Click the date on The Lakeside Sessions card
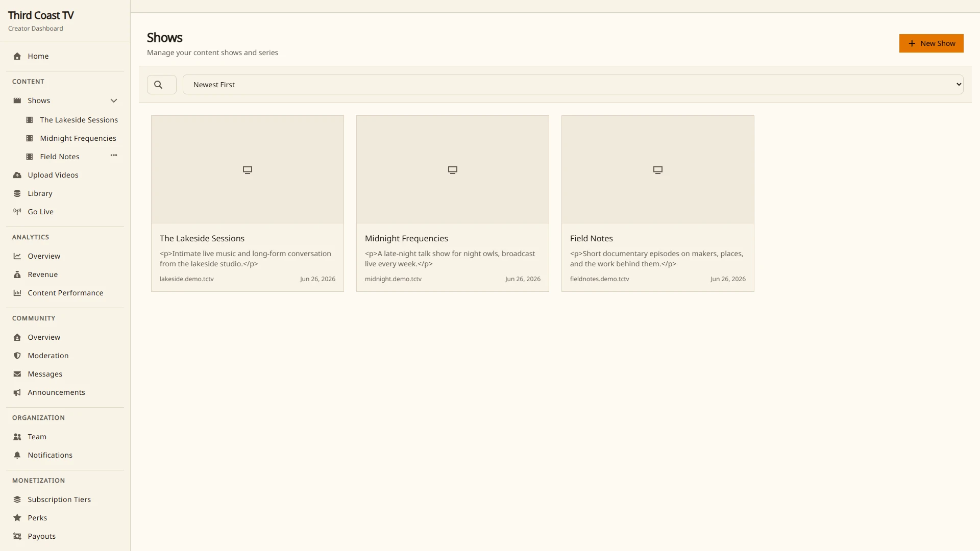Image resolution: width=980 pixels, height=551 pixels. click(x=317, y=279)
